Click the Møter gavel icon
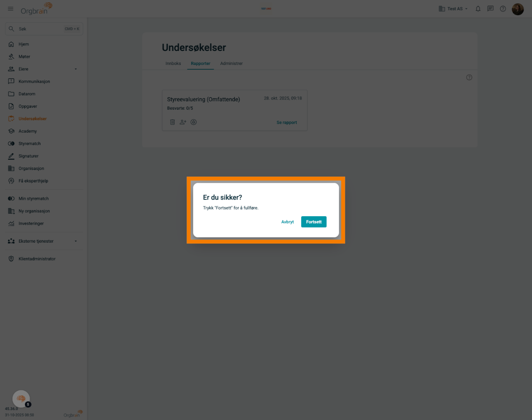This screenshot has width=532, height=420. [11, 57]
